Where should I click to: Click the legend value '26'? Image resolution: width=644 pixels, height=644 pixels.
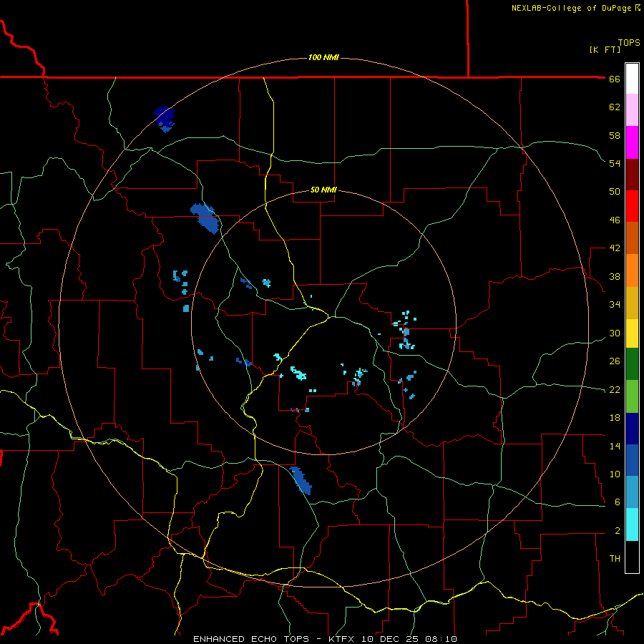click(615, 361)
